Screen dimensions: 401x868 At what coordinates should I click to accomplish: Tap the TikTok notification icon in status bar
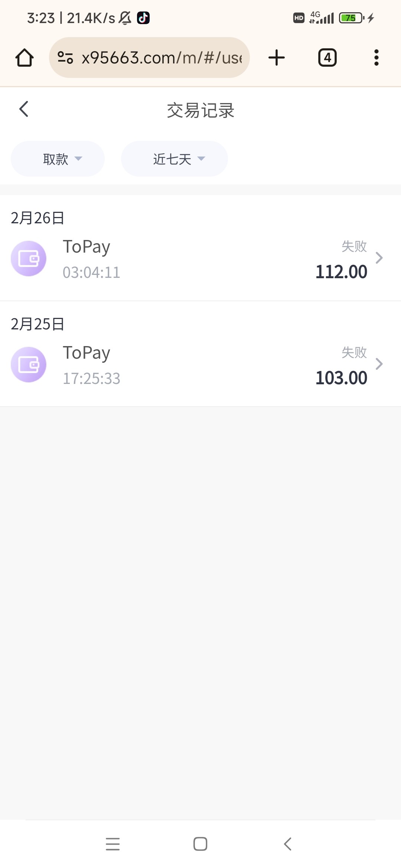point(143,18)
